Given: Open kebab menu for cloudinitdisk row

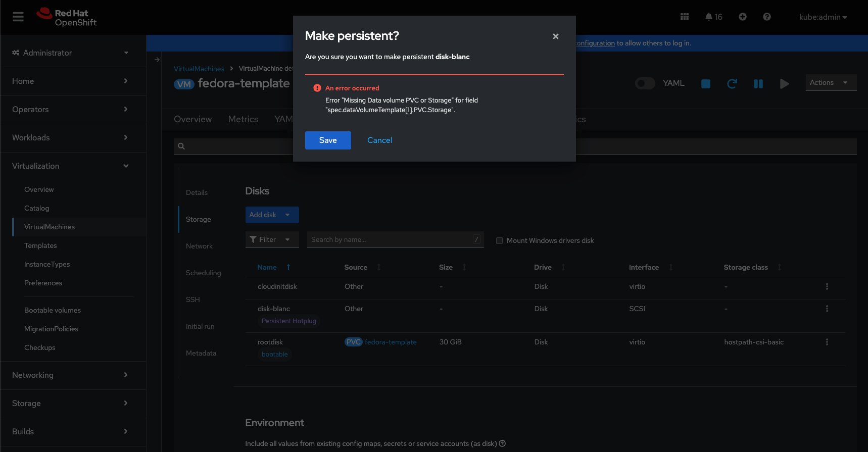Looking at the screenshot, I should coord(827,286).
